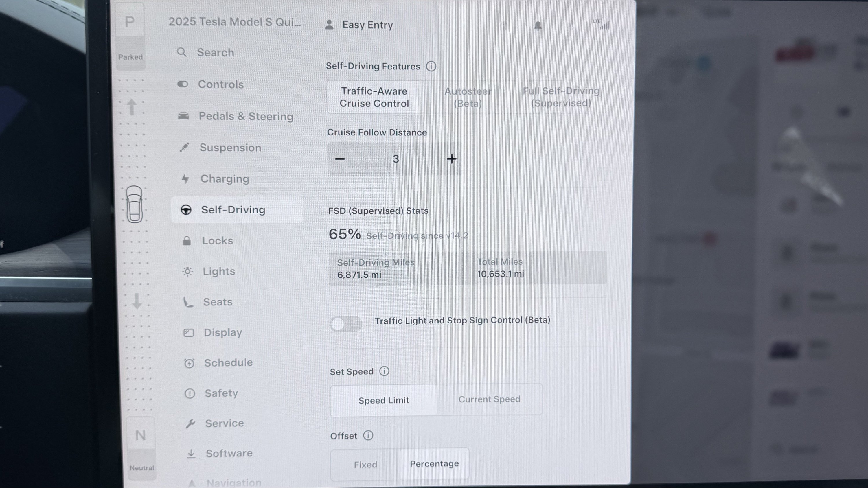868x488 pixels.
Task: Toggle Traffic Light and Stop Sign Control
Action: [x=346, y=324]
